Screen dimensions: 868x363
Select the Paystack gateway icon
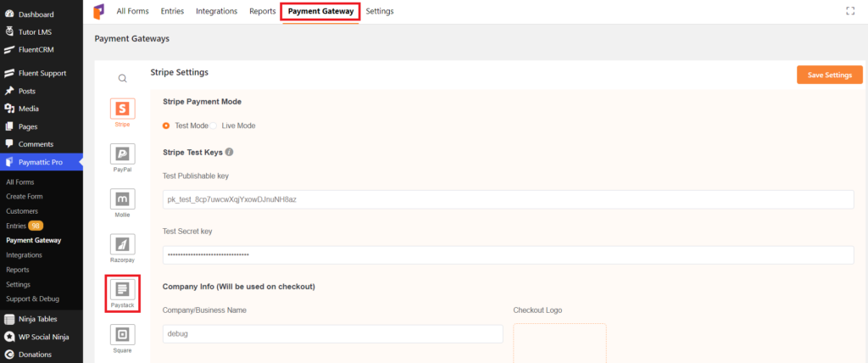(122, 288)
